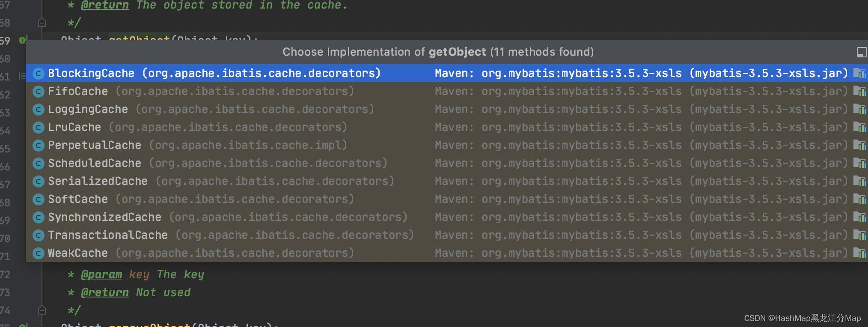This screenshot has width=868, height=327.
Task: Select BlockingCache implementation
Action: click(x=447, y=73)
